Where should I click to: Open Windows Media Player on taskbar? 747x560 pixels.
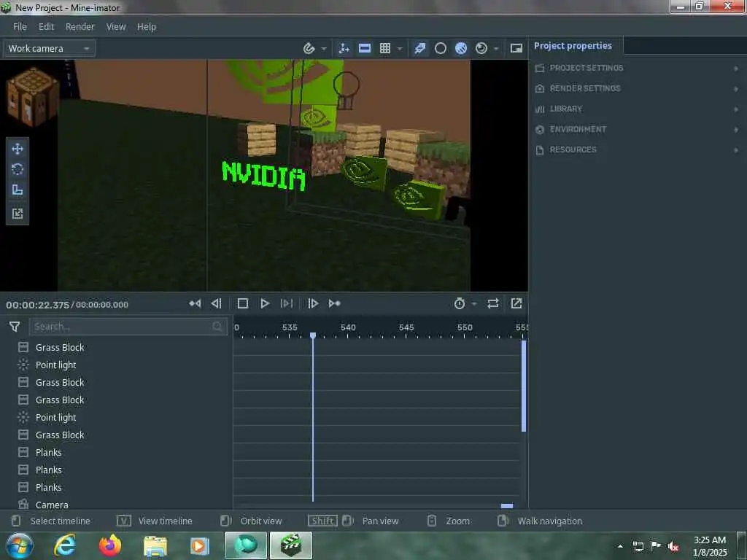point(200,545)
